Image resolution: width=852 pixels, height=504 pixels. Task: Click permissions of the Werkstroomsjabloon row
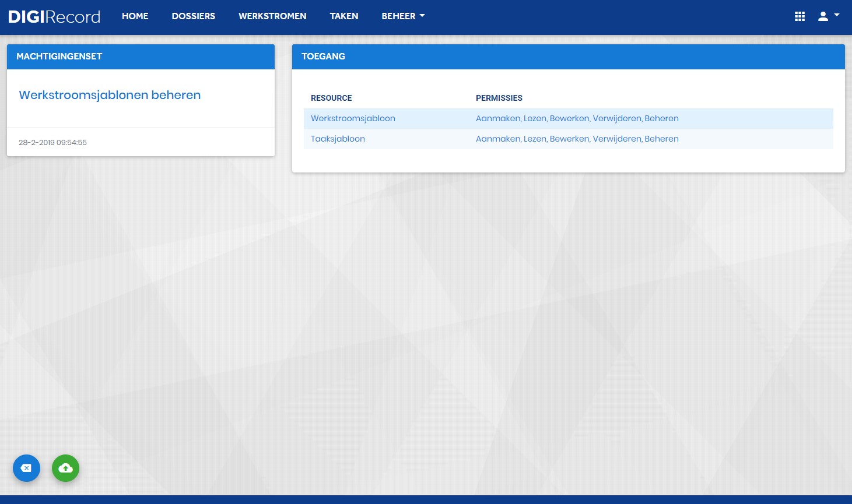(x=577, y=118)
